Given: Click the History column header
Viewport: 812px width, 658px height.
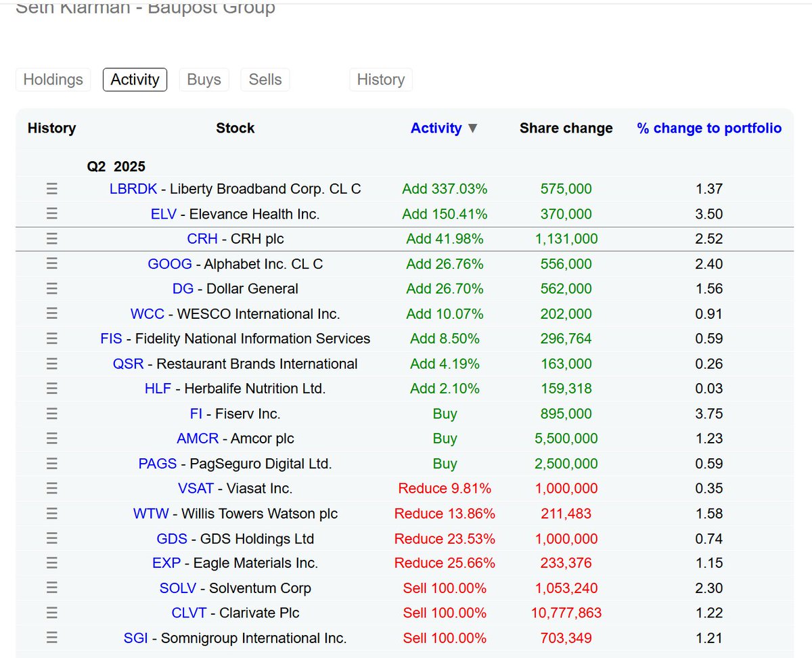Looking at the screenshot, I should tap(52, 129).
